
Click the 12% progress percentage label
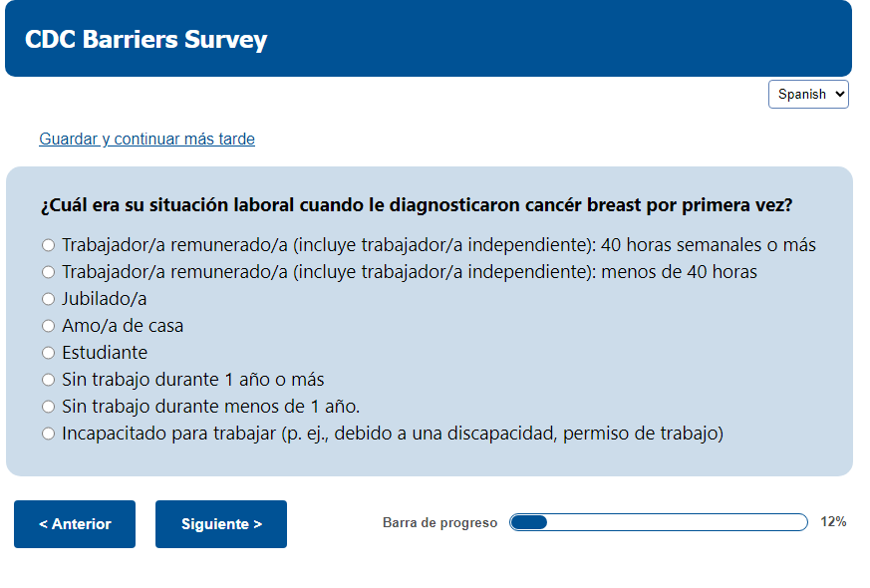[833, 522]
